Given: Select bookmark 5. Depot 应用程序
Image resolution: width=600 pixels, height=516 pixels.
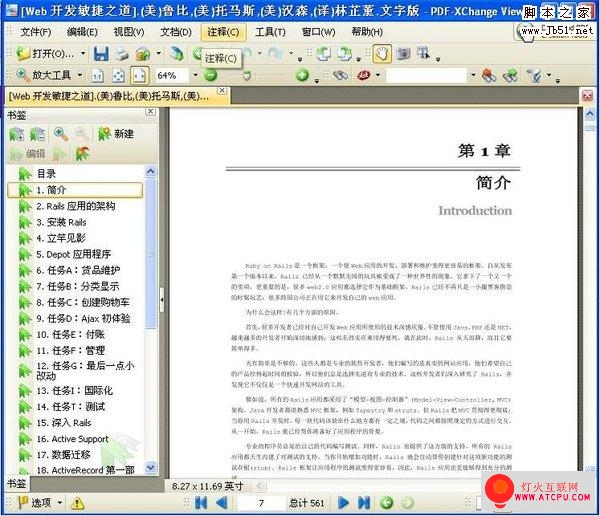Looking at the screenshot, I should coord(74,254).
